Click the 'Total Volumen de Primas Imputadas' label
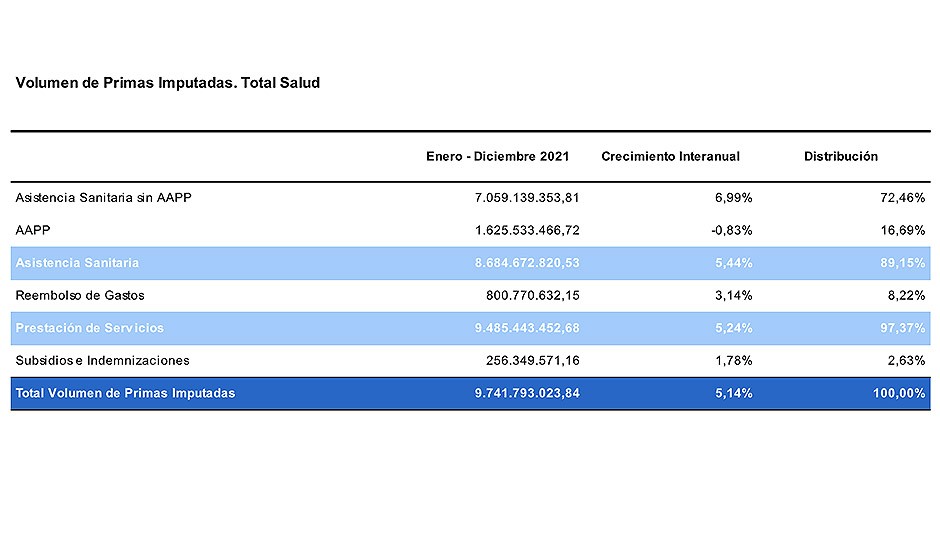This screenshot has height=558, width=940. (x=125, y=393)
